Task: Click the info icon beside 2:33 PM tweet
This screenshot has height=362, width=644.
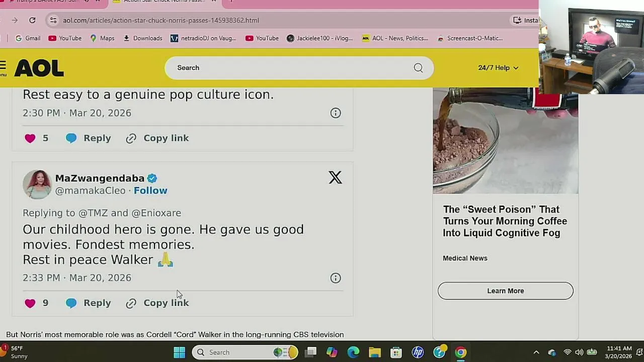Action: [336, 278]
